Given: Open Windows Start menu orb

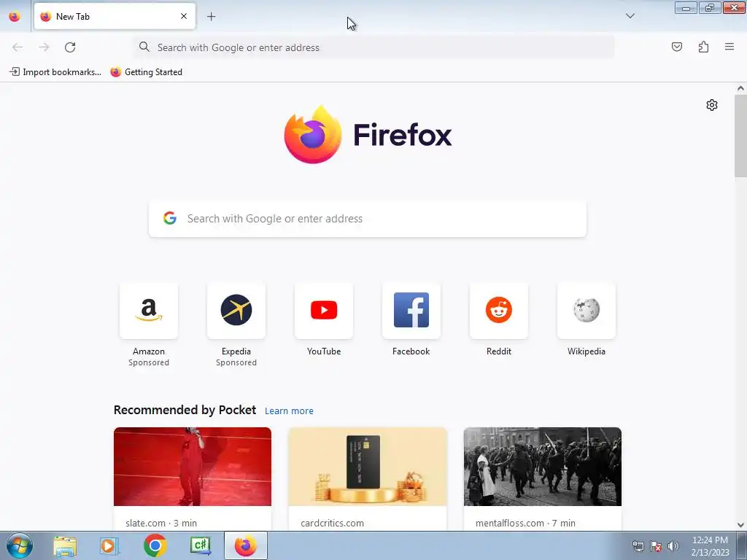Looking at the screenshot, I should (x=20, y=545).
